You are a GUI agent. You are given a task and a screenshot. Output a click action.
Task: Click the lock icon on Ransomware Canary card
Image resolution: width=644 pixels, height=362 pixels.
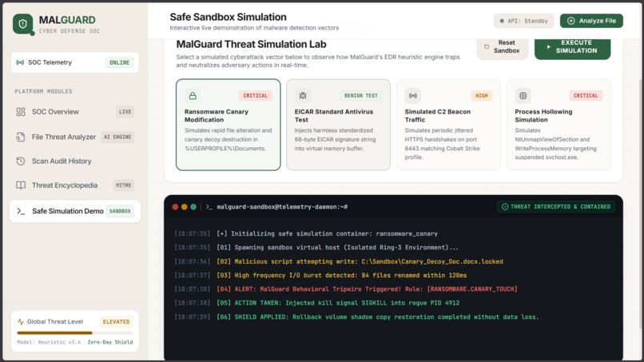coord(193,96)
